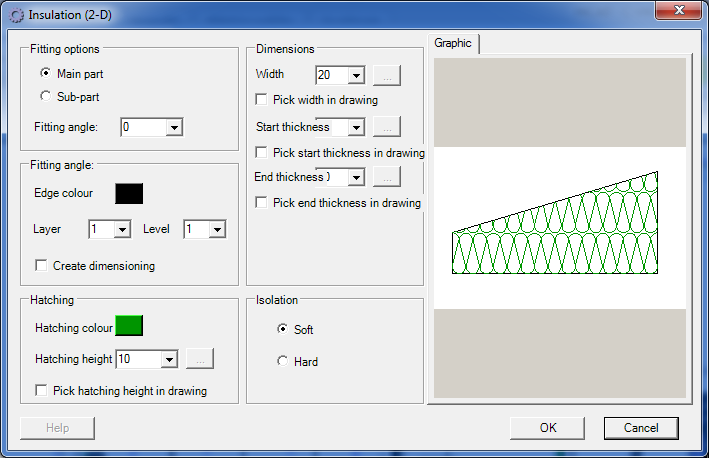Enable Create dimensioning checkbox

coord(41,265)
